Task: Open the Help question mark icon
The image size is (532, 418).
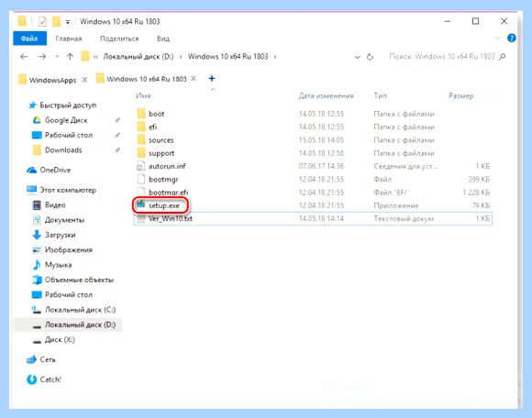Action: click(512, 38)
